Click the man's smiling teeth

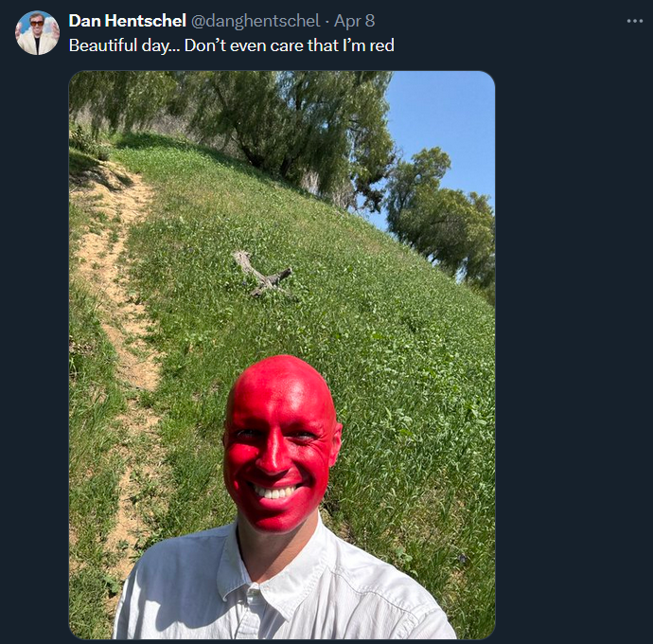click(274, 492)
